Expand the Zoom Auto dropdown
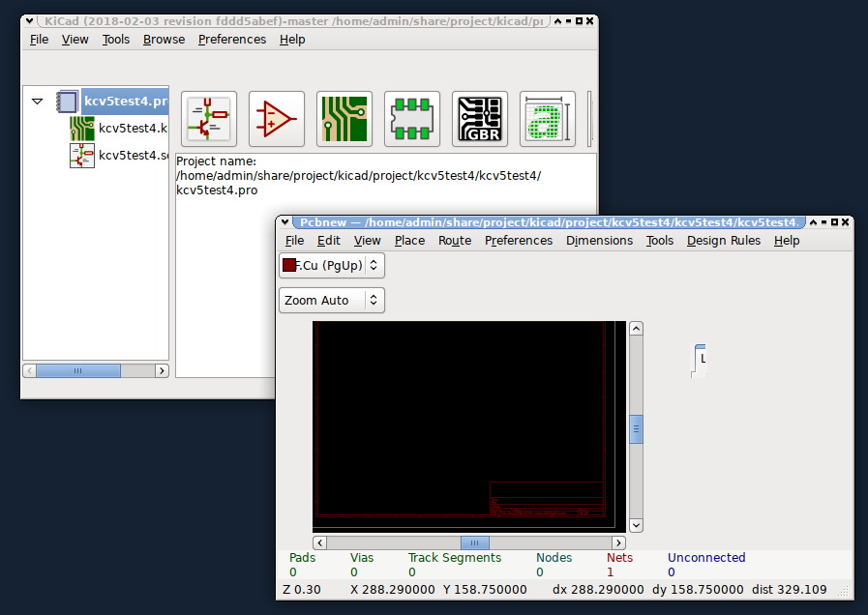This screenshot has width=868, height=615. [374, 300]
